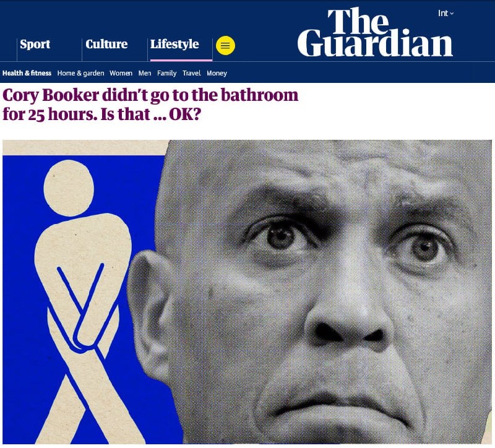Click The Guardian logo
The height and width of the screenshot is (448, 495).
[x=375, y=33]
